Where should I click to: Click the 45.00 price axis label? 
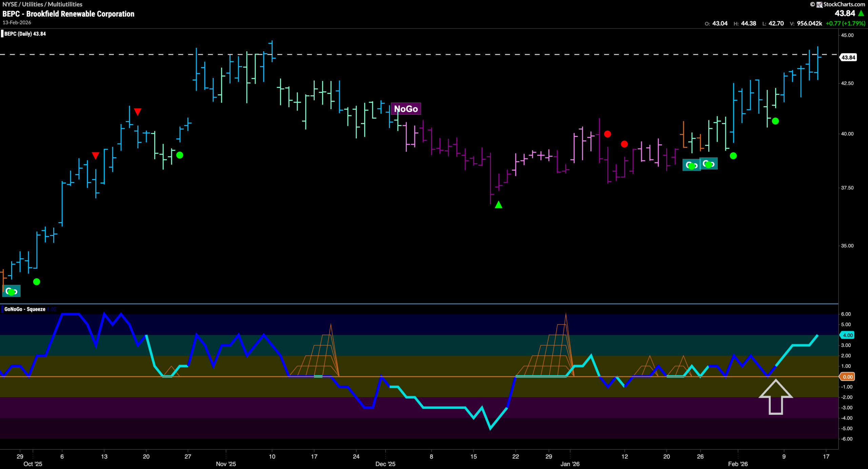pos(847,35)
